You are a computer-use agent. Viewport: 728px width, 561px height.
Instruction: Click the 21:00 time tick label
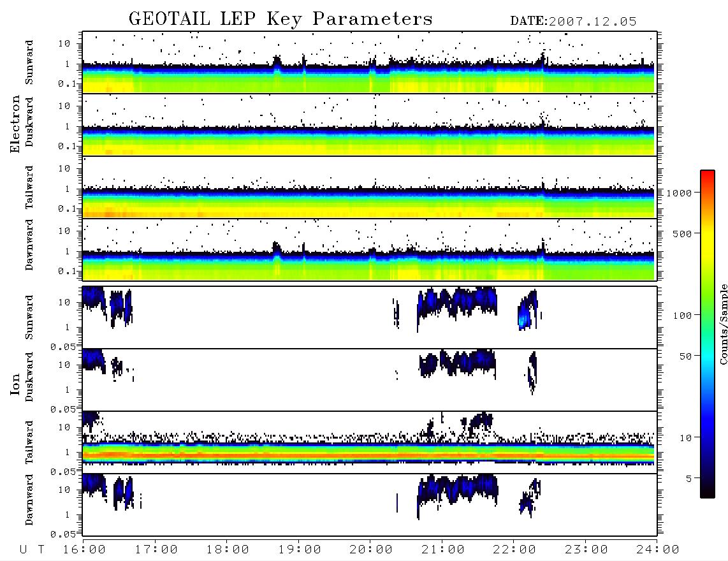click(443, 550)
